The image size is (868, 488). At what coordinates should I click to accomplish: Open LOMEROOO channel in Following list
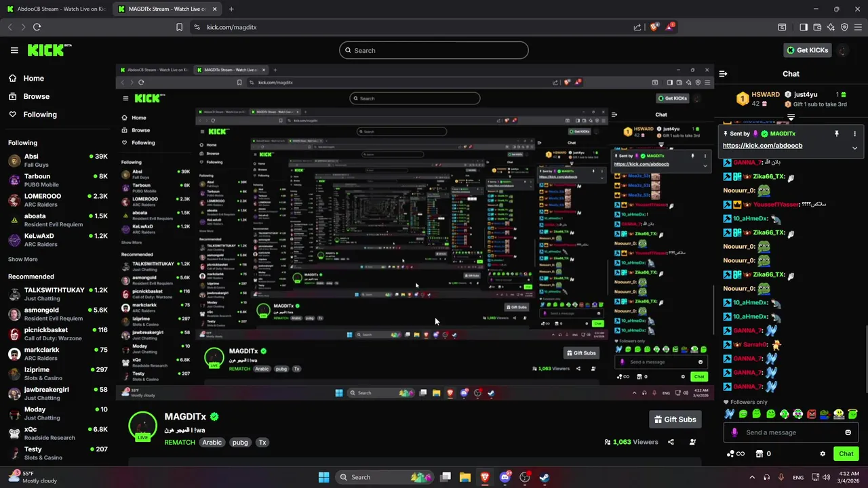(58, 200)
